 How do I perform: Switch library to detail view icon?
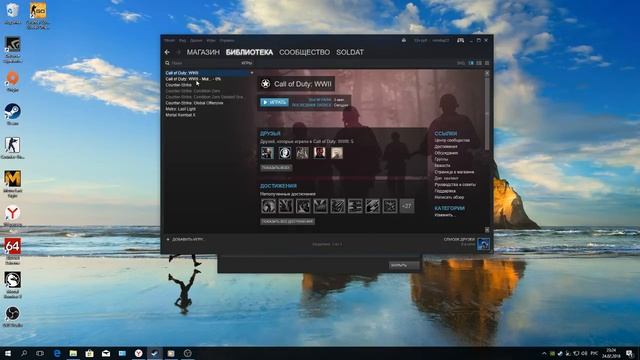coord(471,63)
